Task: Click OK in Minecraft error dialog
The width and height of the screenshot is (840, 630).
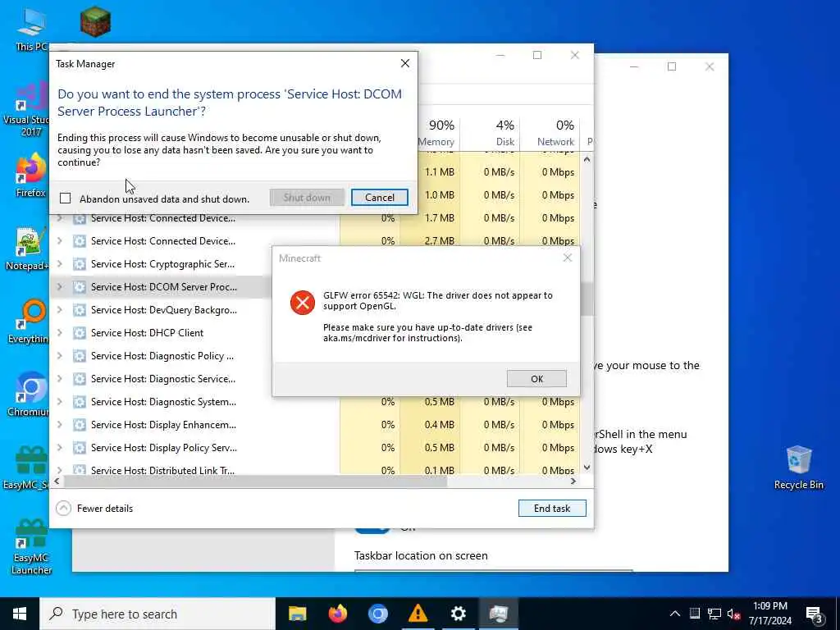Action: point(536,379)
